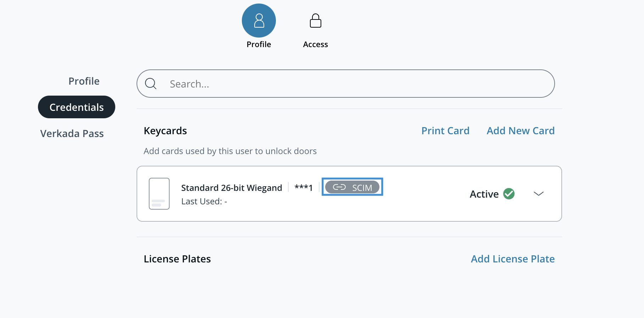644x318 pixels.
Task: Click Add New Card
Action: pyautogui.click(x=520, y=131)
